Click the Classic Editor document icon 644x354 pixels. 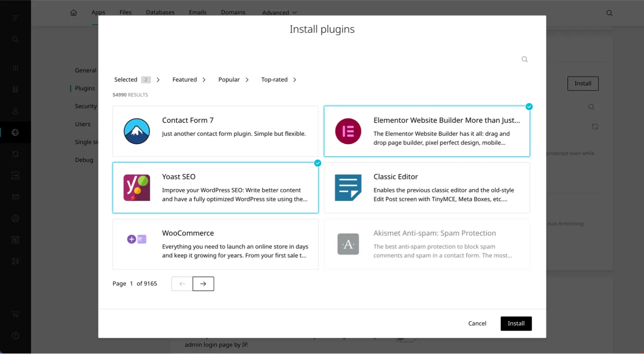(x=348, y=188)
